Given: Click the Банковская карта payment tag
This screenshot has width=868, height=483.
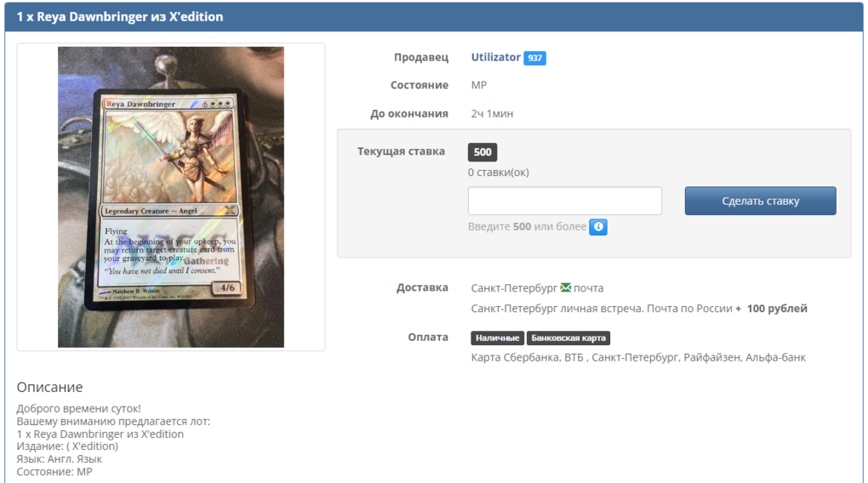Looking at the screenshot, I should click(569, 338).
